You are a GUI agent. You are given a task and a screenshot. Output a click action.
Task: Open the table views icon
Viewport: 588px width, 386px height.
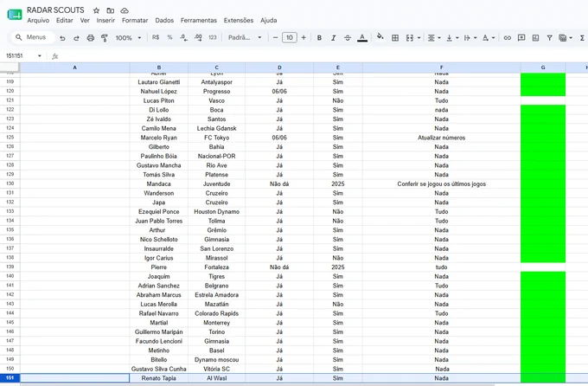click(x=563, y=38)
